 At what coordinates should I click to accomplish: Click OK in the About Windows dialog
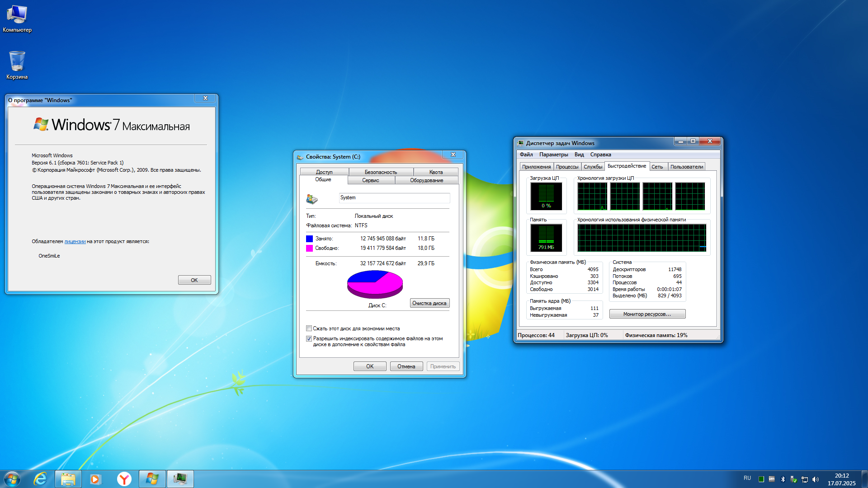pos(194,280)
